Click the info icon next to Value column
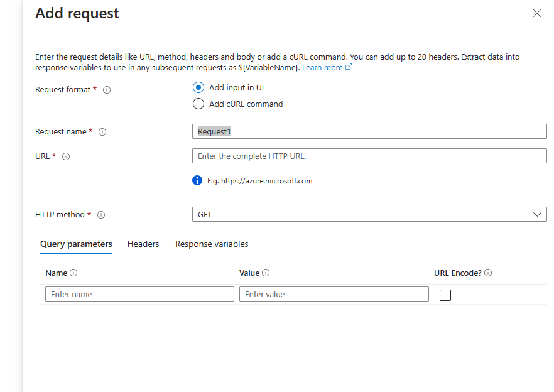Image resolution: width=554 pixels, height=392 pixels. tap(266, 273)
